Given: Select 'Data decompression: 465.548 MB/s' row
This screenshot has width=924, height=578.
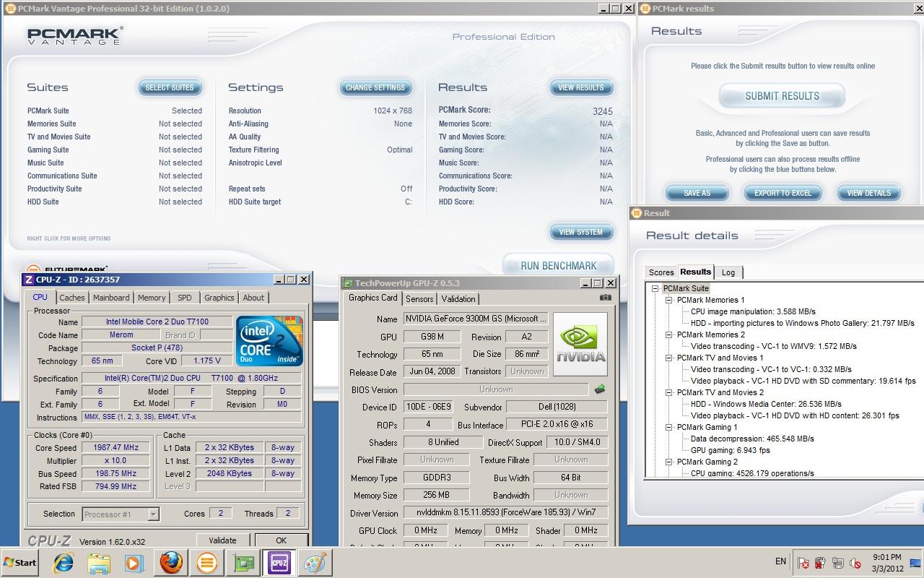Looking at the screenshot, I should click(752, 439).
